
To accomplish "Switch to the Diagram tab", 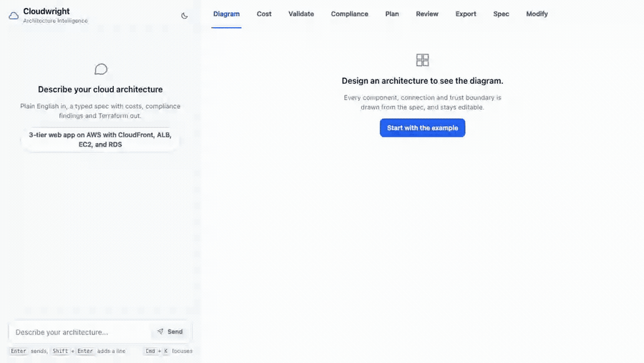I will click(x=226, y=14).
